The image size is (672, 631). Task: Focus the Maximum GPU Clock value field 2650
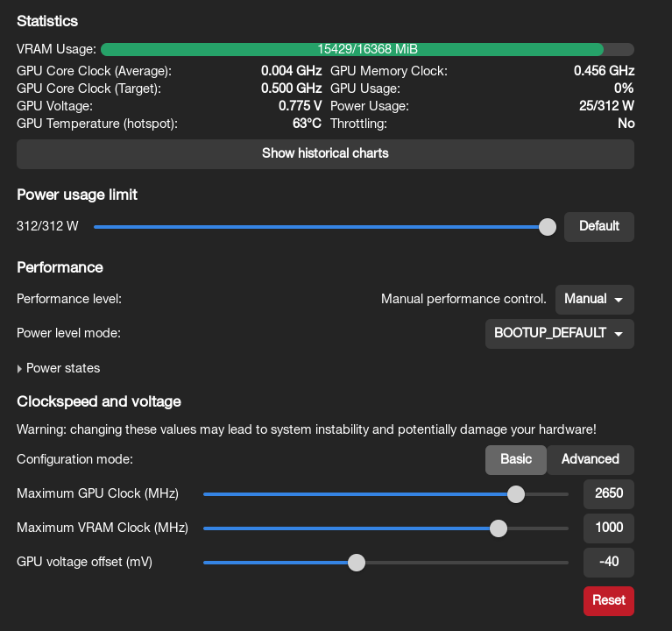coord(609,493)
